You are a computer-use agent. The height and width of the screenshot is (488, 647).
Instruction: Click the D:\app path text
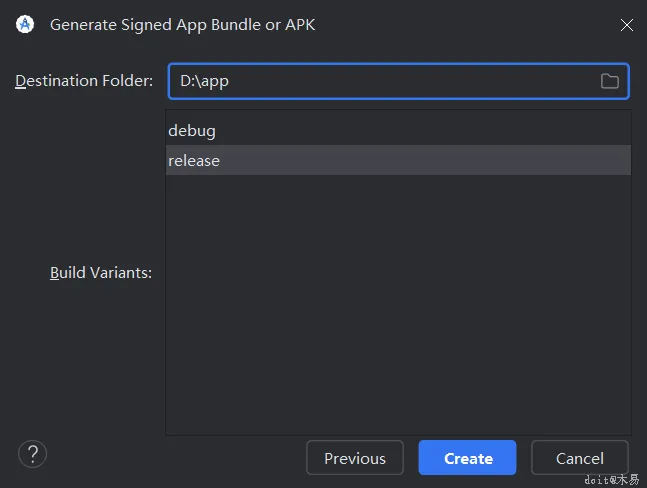click(x=204, y=81)
